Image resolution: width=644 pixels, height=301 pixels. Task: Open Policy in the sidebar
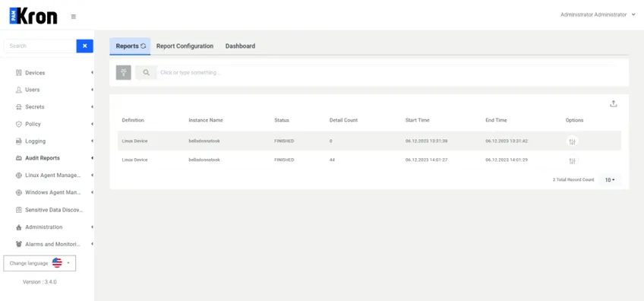33,124
